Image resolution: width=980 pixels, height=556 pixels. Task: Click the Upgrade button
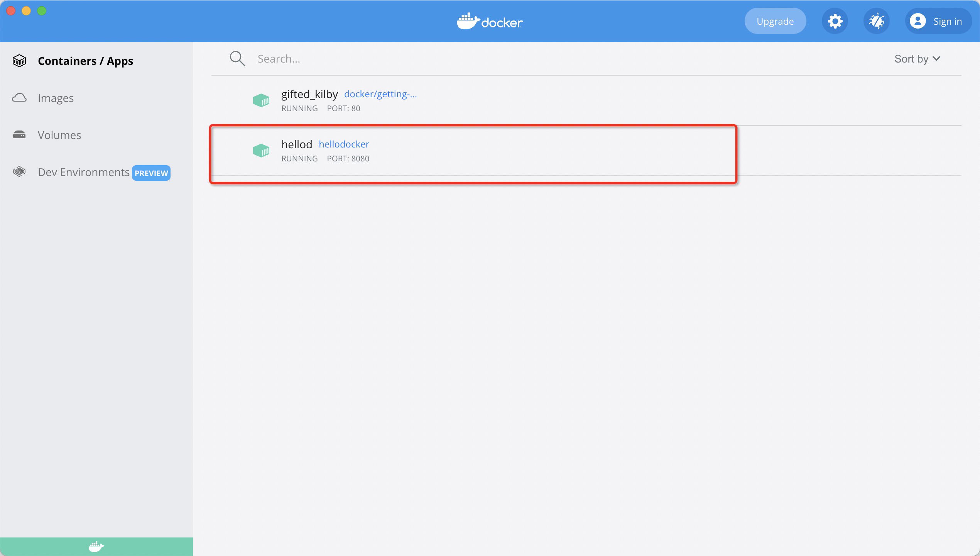774,21
